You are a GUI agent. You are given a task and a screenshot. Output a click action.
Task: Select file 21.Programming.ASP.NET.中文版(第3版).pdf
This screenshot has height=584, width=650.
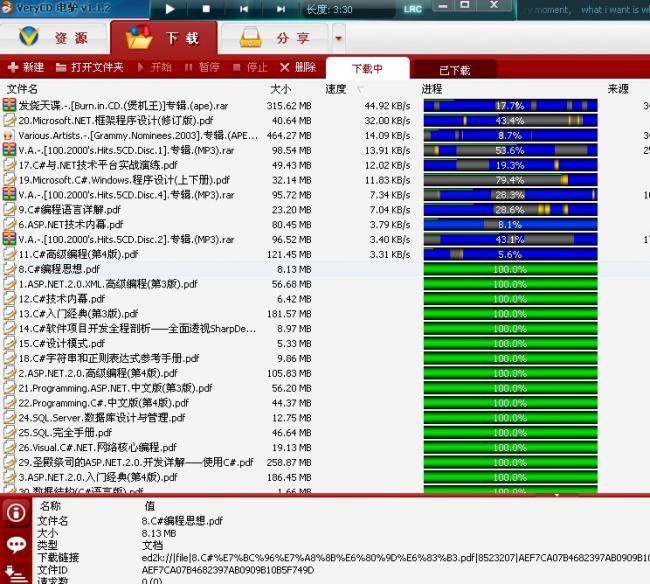point(115,388)
